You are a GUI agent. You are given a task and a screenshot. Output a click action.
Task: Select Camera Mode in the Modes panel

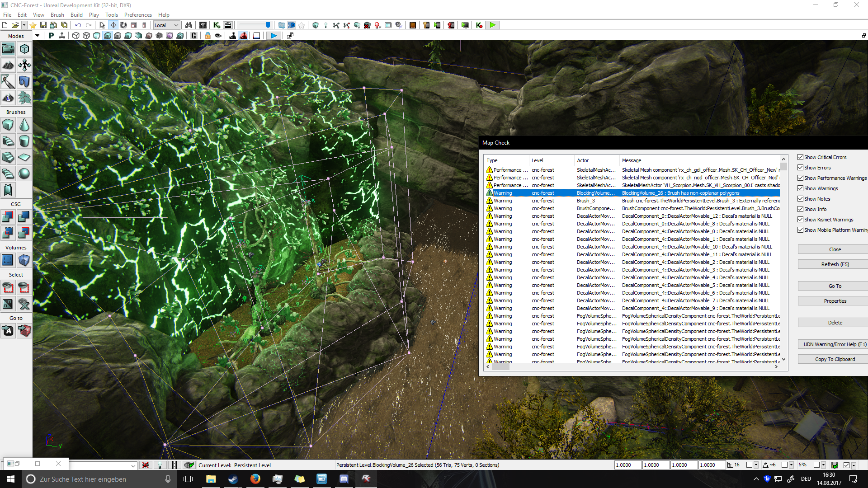tap(8, 49)
